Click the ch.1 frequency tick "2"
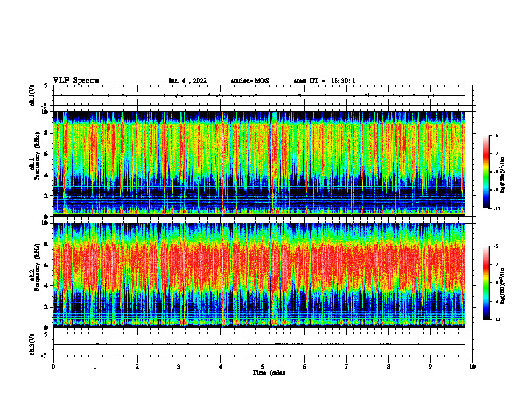The width and height of the screenshot is (532, 411). 47,195
